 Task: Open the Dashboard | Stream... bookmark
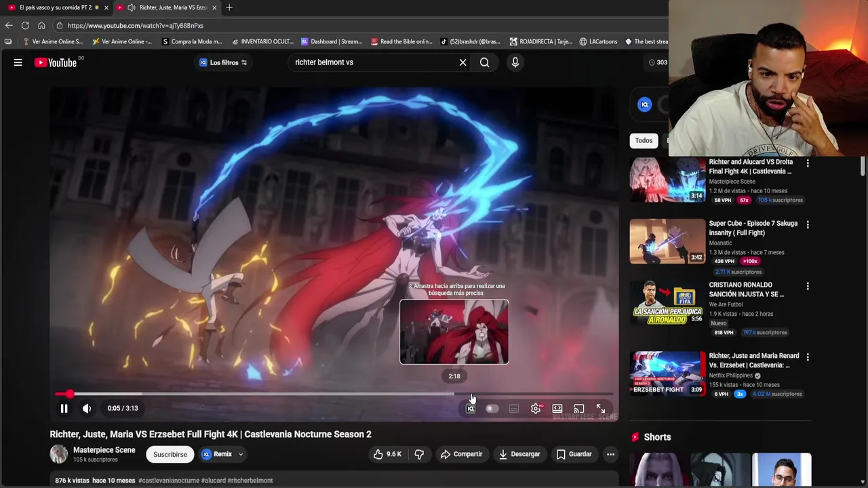click(332, 41)
